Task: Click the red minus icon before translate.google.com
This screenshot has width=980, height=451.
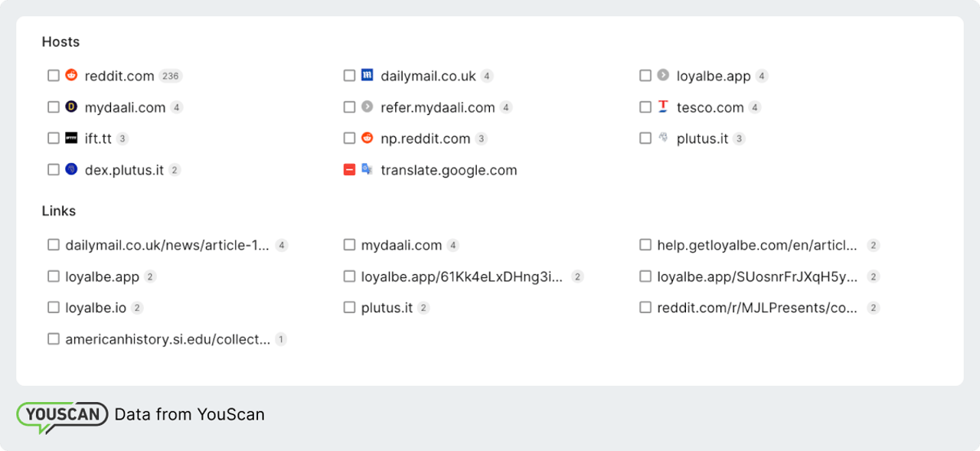Action: [348, 169]
